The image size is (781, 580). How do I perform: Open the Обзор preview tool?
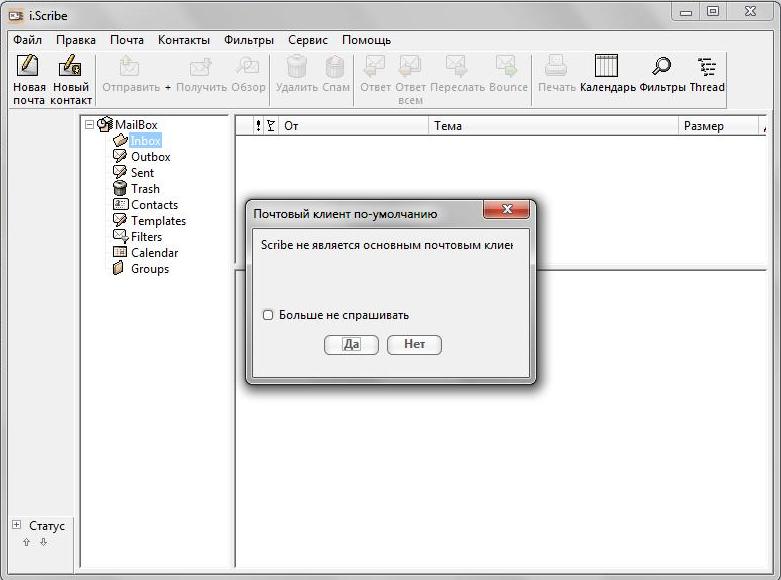(x=248, y=74)
